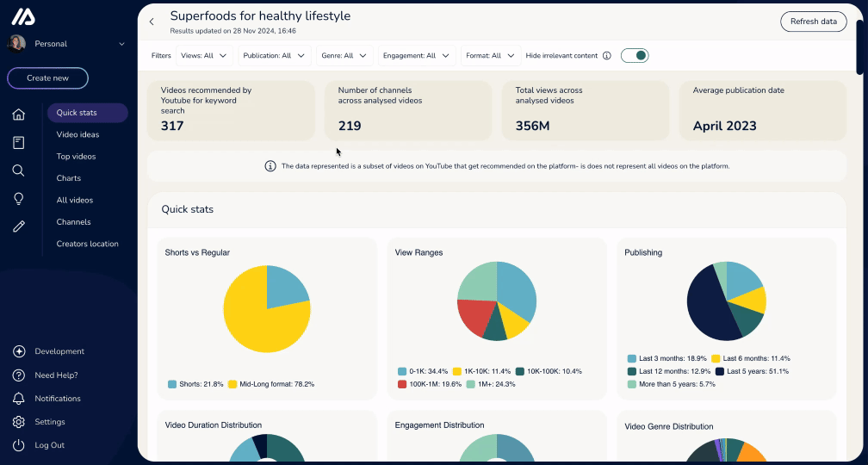Click the 10K-100K: 10.4% legend swatch
868x465 pixels.
pyautogui.click(x=520, y=371)
